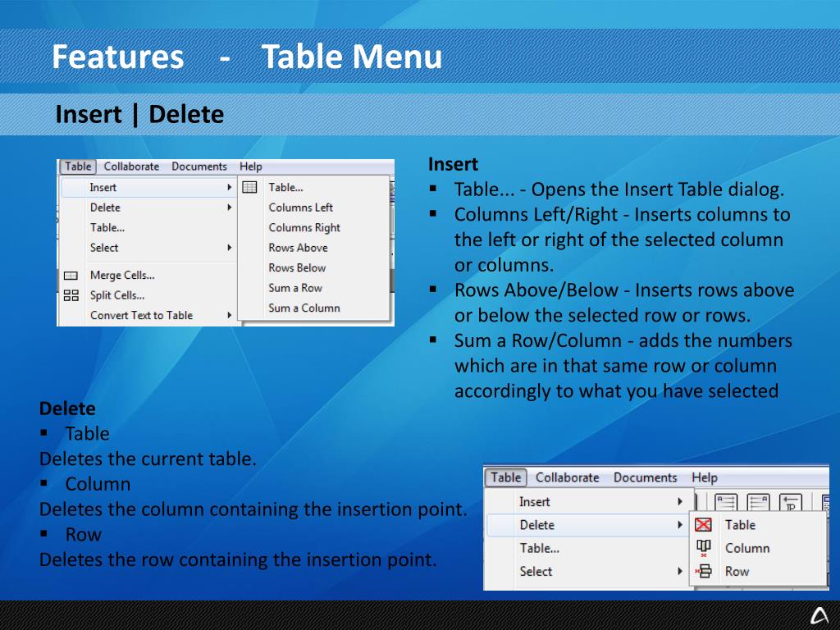This screenshot has width=840, height=630.
Task: Click "Opens the Insert Table dialog" bullet
Action: point(619,189)
